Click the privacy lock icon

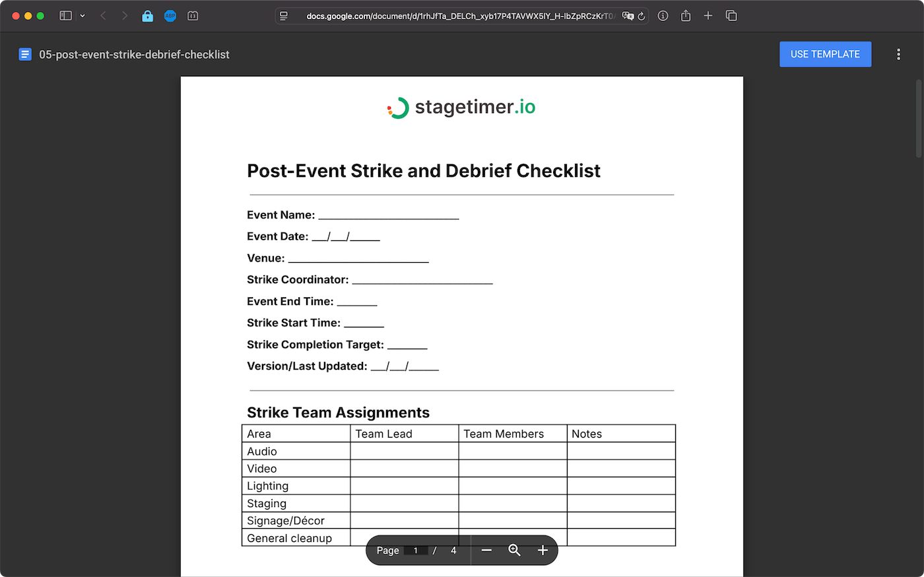click(148, 15)
